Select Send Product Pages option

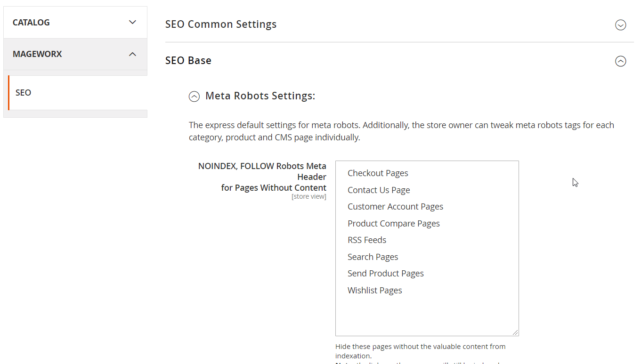point(385,274)
